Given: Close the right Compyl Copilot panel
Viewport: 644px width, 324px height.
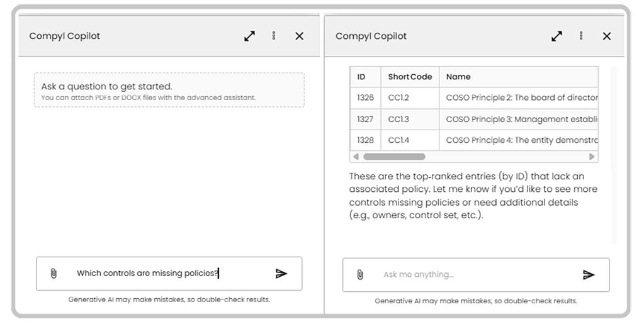Looking at the screenshot, I should (606, 36).
